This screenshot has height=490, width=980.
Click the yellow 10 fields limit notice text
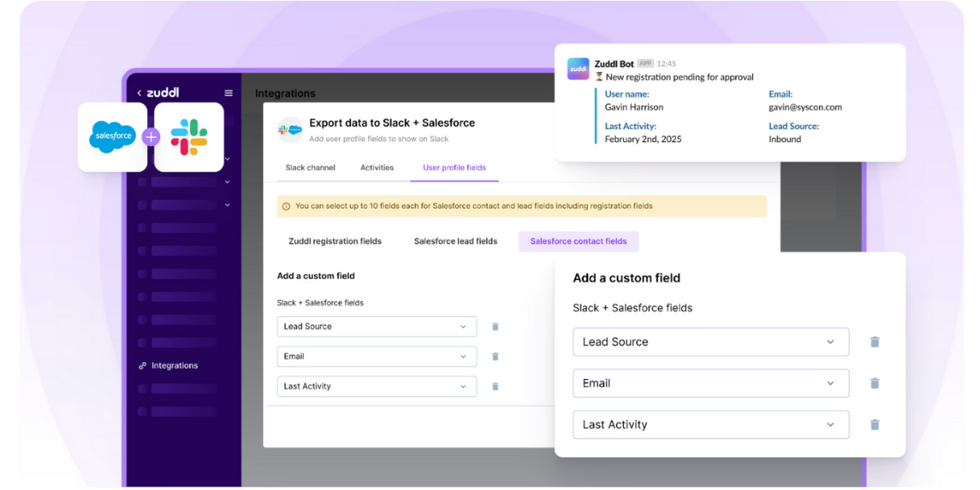(x=474, y=207)
